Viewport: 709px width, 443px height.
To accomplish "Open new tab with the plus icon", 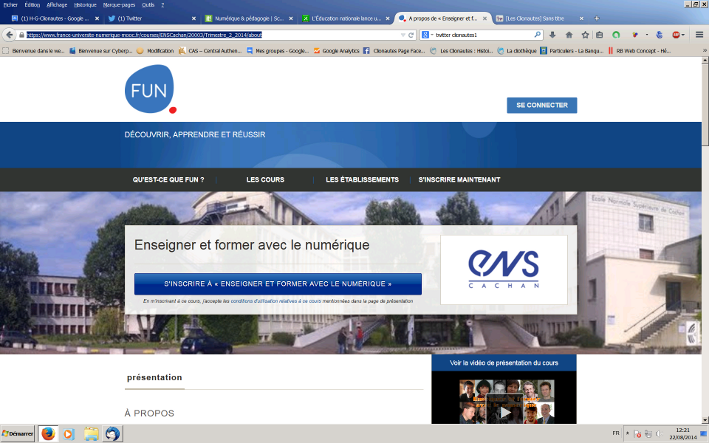I will tap(596, 19).
